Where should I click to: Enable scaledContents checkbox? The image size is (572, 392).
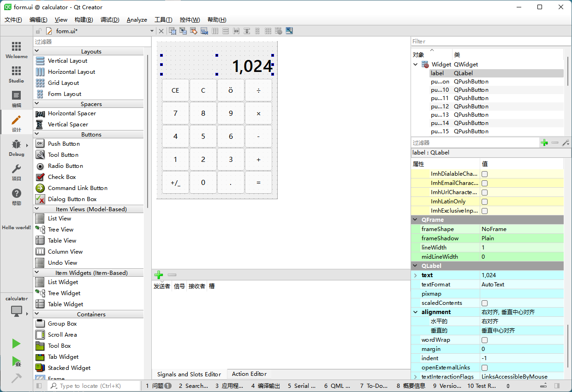[x=485, y=303]
